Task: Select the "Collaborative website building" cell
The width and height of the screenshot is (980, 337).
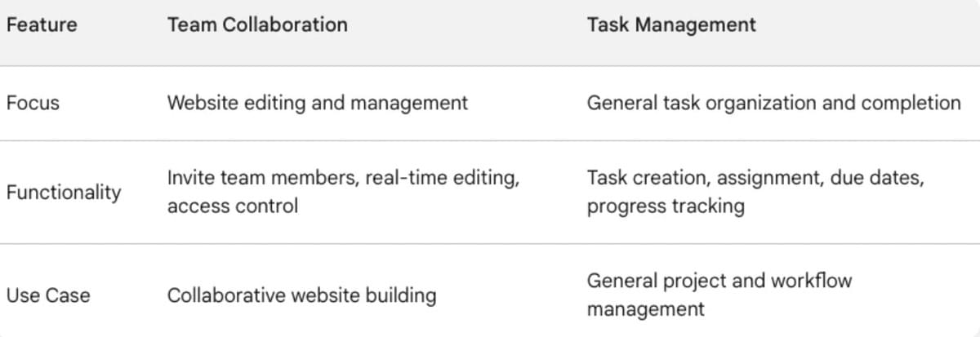Action: (x=301, y=295)
